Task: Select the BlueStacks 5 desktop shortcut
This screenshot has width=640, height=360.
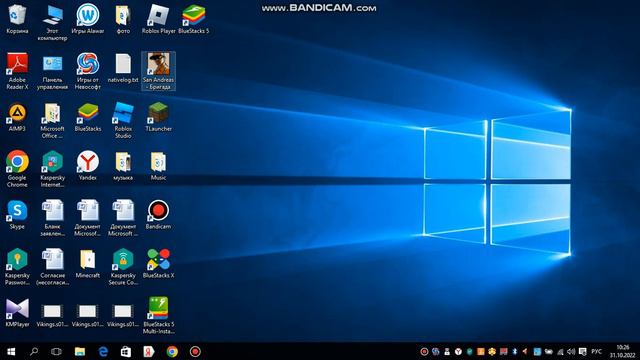Action: pos(194,20)
